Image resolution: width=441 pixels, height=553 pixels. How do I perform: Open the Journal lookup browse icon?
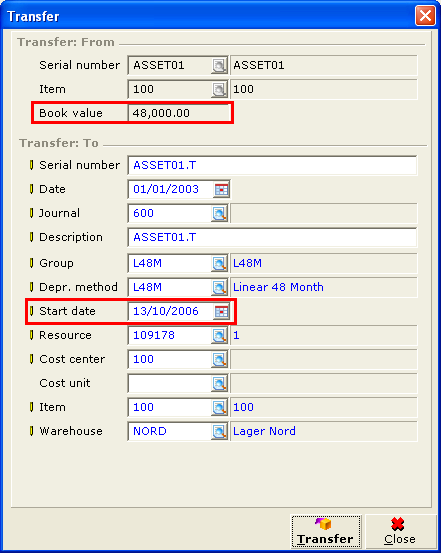(219, 214)
